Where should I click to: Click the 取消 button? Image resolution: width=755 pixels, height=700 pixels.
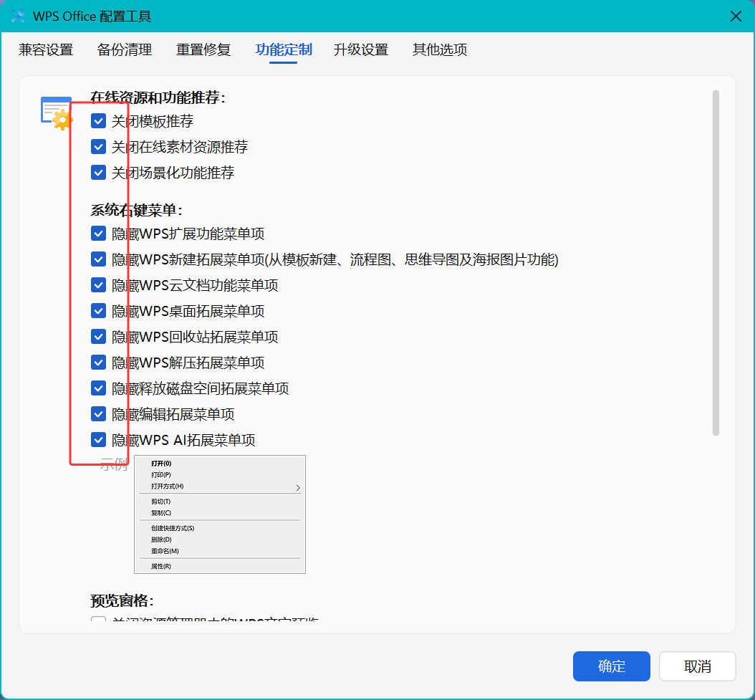click(x=697, y=666)
